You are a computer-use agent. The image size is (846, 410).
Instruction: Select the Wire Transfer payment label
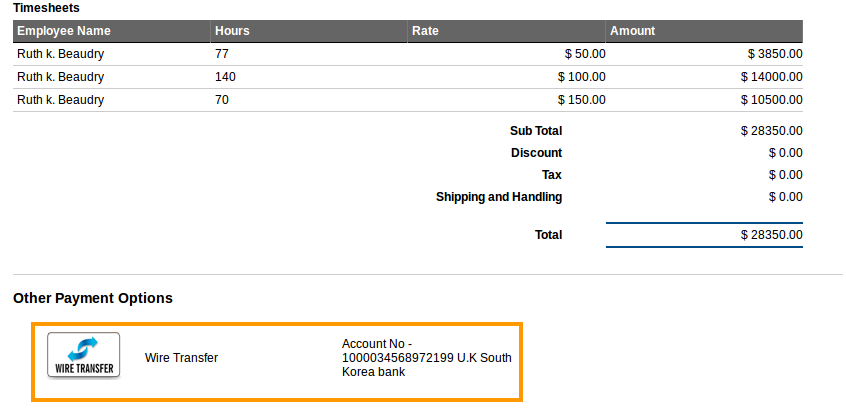click(x=181, y=358)
